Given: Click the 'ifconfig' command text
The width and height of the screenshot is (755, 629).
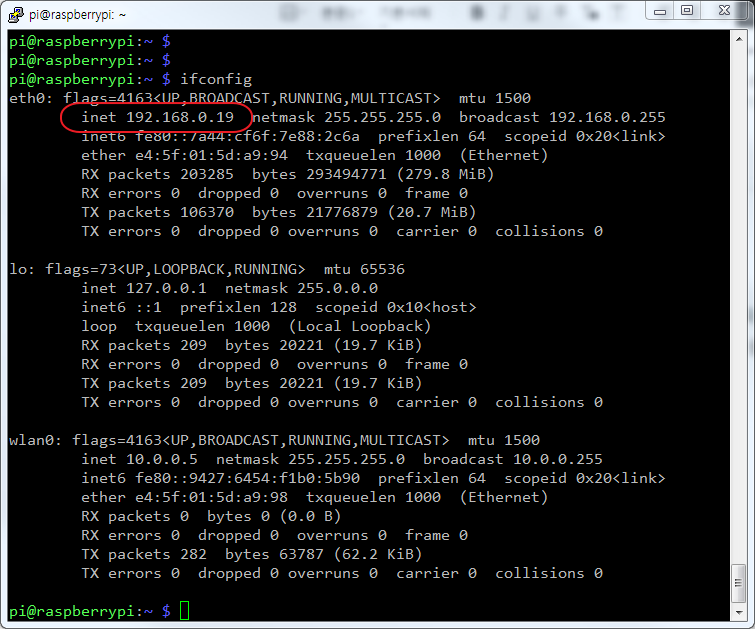Looking at the screenshot, I should click(216, 79).
